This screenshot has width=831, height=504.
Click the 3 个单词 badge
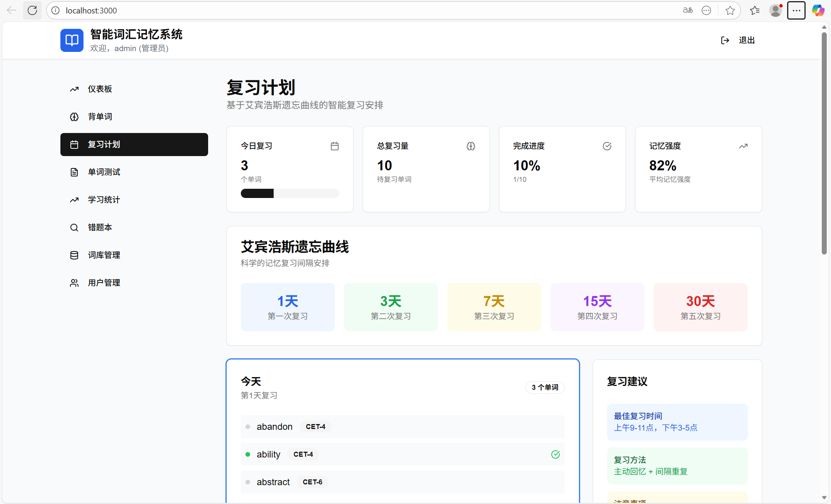pos(545,387)
